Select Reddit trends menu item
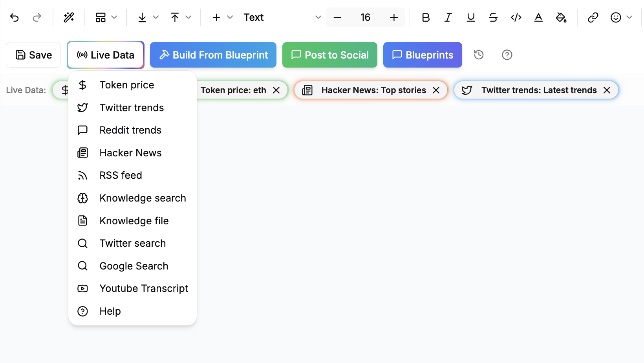 (132, 130)
